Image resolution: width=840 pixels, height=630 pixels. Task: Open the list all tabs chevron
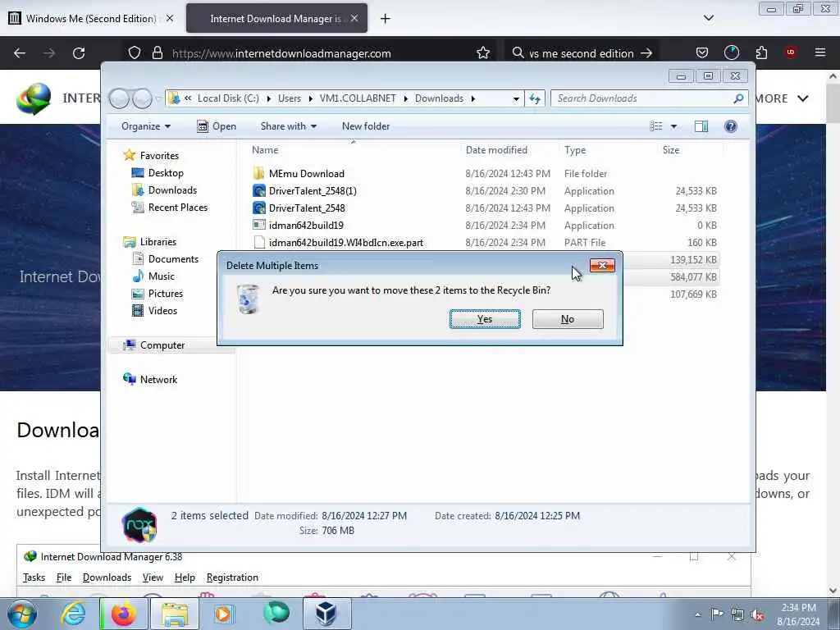pyautogui.click(x=708, y=18)
